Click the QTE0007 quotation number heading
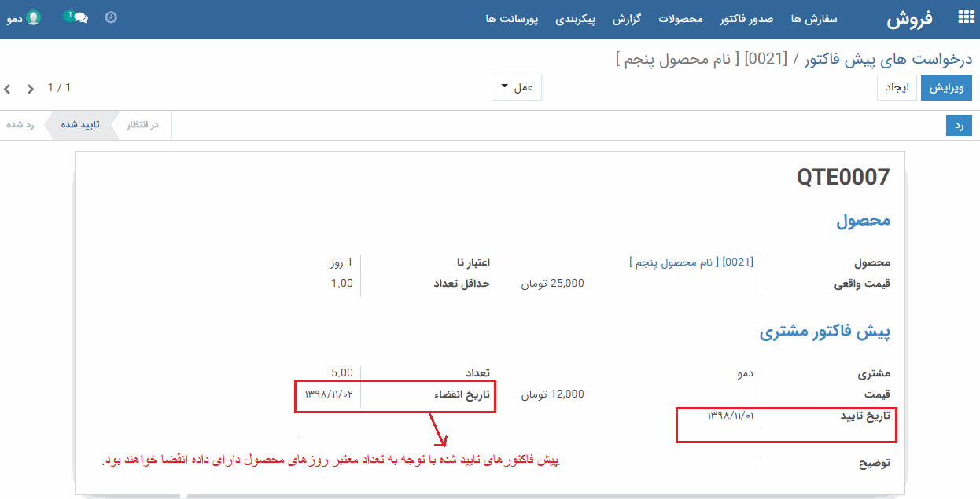 point(843,177)
